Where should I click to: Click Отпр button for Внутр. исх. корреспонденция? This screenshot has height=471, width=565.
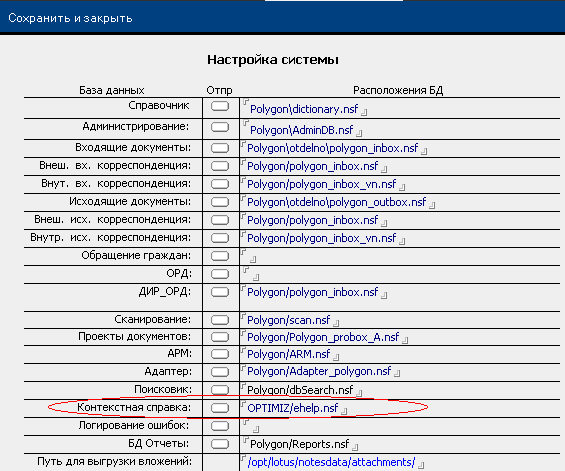(x=220, y=238)
